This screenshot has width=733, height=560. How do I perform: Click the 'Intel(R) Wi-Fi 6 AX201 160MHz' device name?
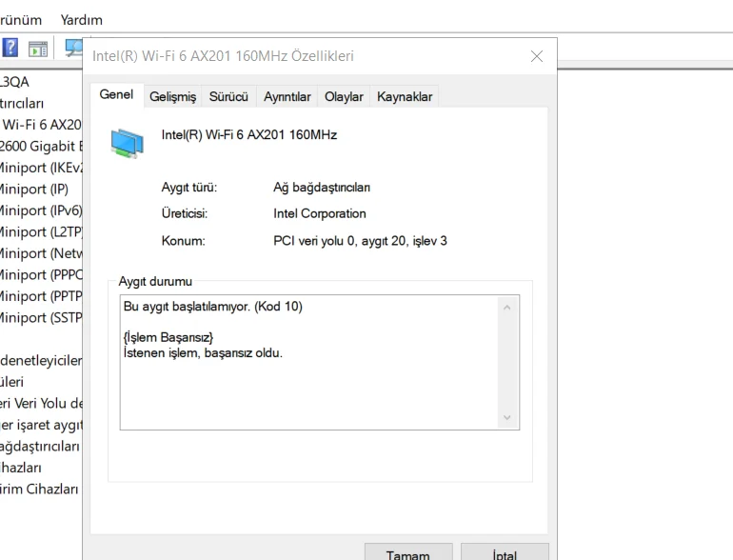249,134
